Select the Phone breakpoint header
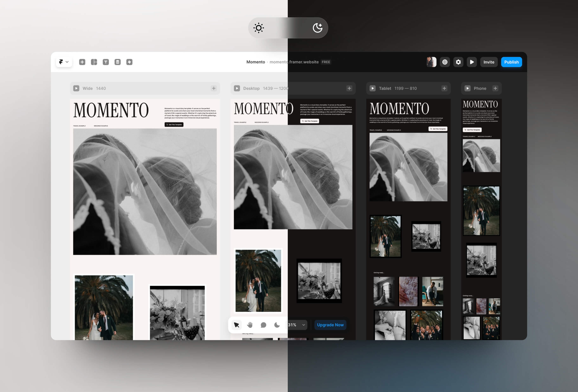 [480, 88]
